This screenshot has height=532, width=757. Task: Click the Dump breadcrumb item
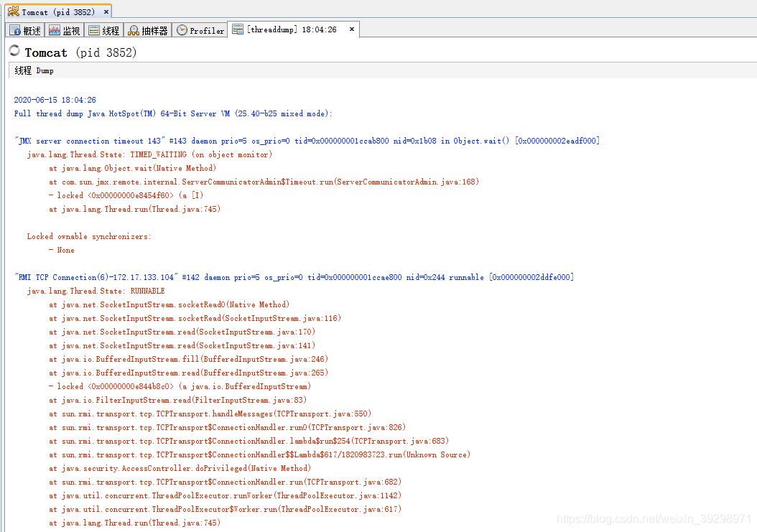click(45, 70)
